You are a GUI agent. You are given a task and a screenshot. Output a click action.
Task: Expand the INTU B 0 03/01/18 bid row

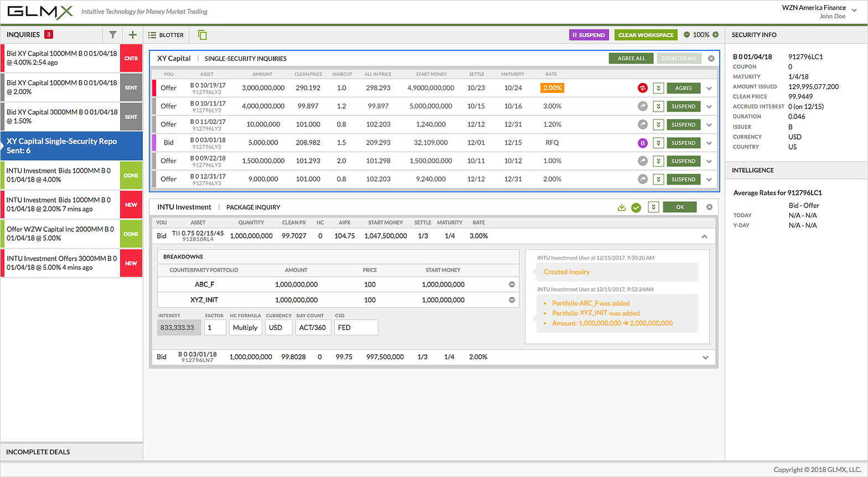click(x=706, y=357)
